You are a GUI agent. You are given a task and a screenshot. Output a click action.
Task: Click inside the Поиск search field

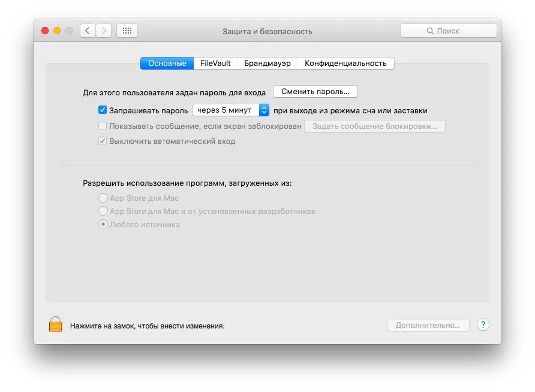(x=449, y=30)
